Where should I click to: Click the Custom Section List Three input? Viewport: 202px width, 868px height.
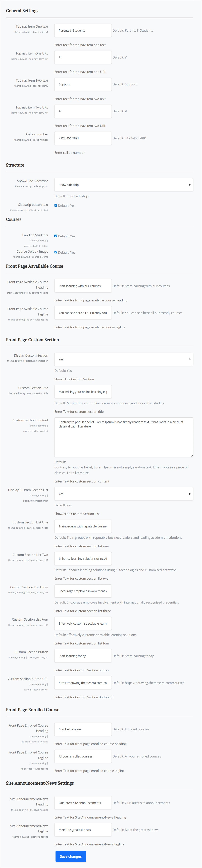click(83, 591)
